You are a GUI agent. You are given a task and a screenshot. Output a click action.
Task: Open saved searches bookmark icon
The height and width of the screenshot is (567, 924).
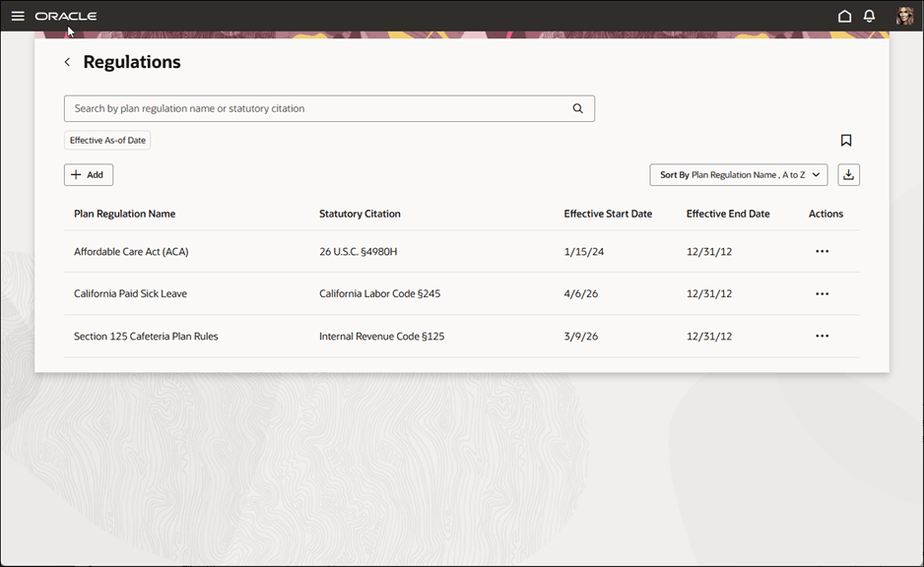pyautogui.click(x=845, y=140)
